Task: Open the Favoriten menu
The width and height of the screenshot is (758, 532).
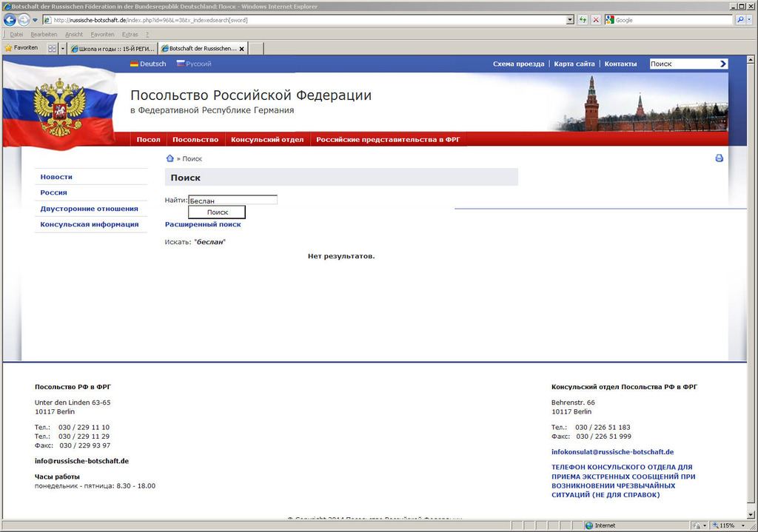Action: tap(102, 35)
